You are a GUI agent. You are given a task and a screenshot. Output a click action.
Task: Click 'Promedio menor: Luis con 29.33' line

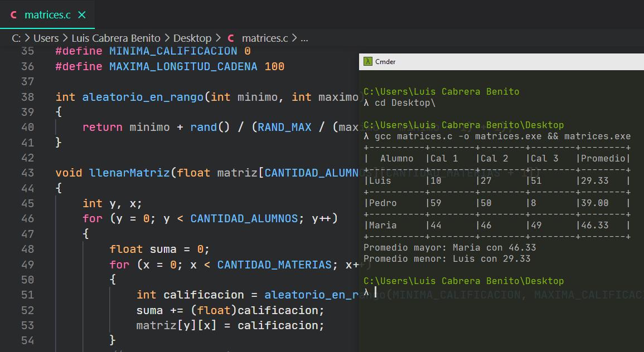point(447,258)
